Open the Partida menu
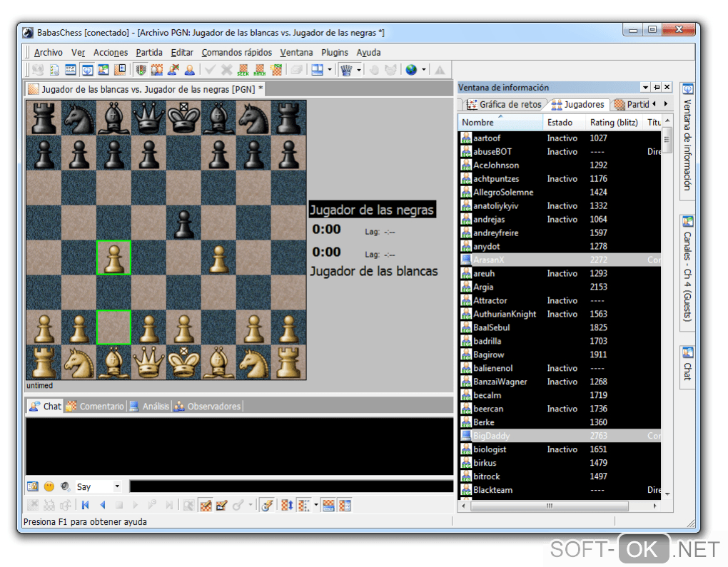 point(149,53)
